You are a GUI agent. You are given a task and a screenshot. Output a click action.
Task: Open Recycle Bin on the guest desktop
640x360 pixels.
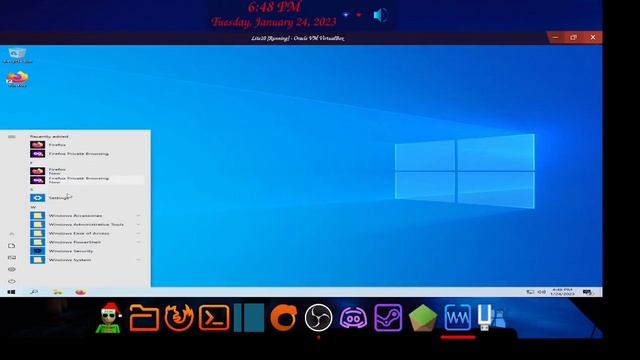click(17, 55)
